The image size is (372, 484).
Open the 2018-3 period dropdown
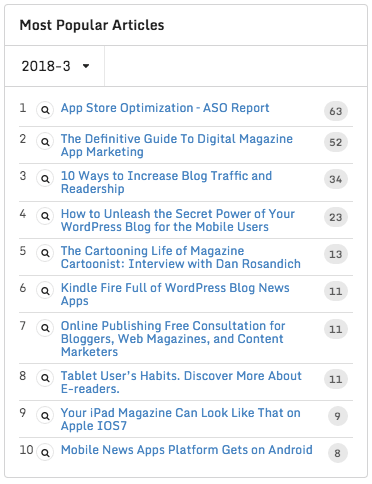tap(55, 66)
